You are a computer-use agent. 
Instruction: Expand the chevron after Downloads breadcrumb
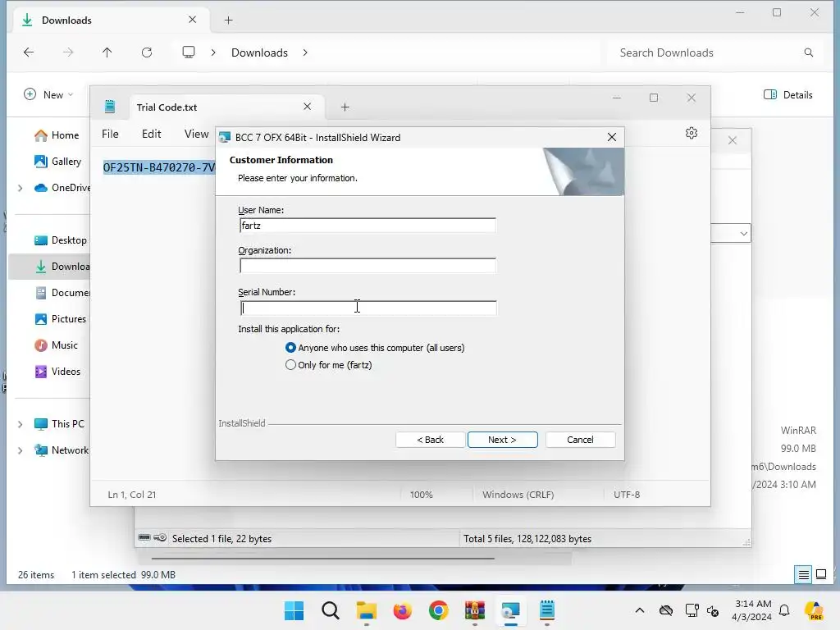coord(305,52)
